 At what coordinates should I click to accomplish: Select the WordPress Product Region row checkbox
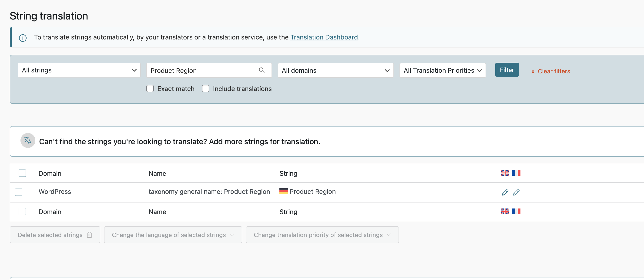[x=19, y=192]
